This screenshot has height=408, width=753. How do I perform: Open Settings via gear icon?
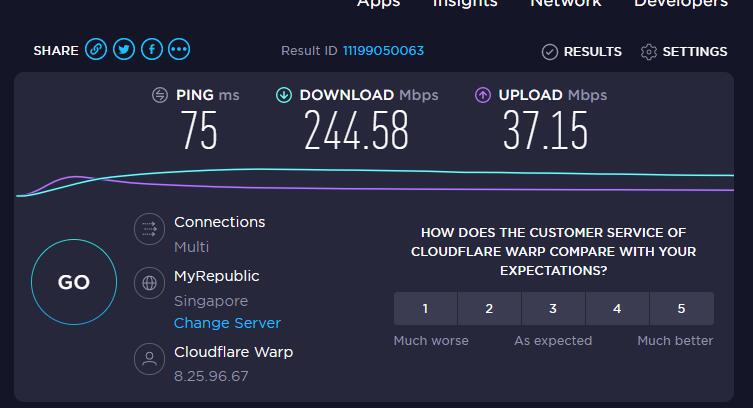click(649, 52)
